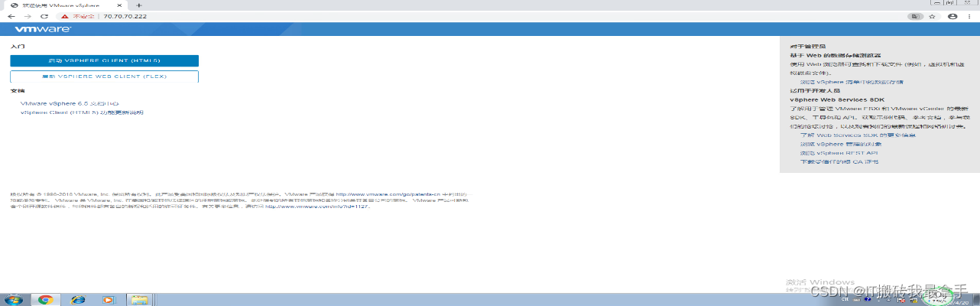Click the not-secure warning triangle icon
980x306 pixels.
coord(66,16)
